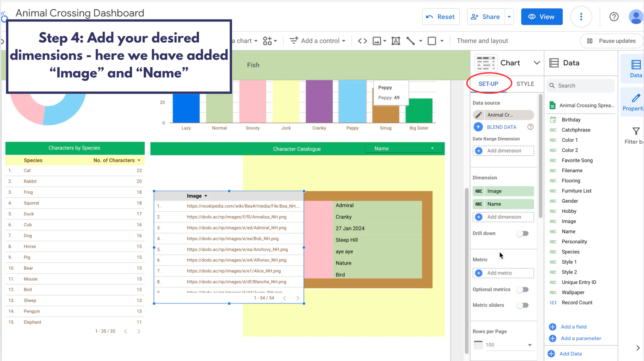Enable the Metric sliders toggle
The height and width of the screenshot is (361, 644).
pyautogui.click(x=522, y=305)
